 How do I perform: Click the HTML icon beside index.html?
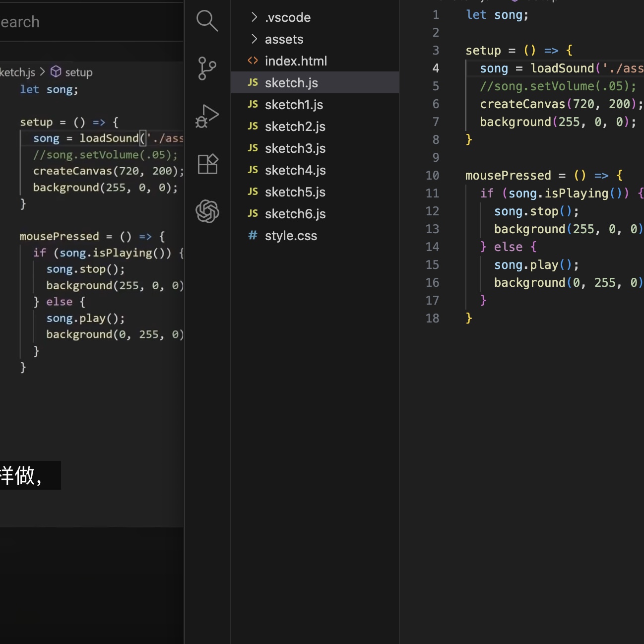(253, 61)
